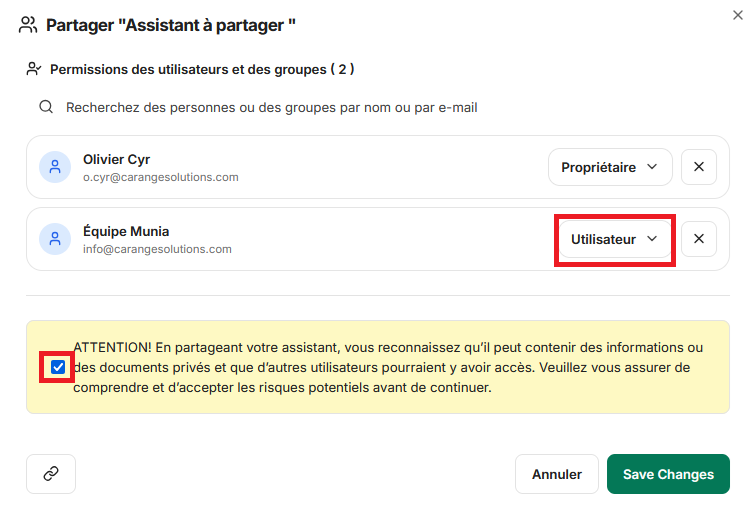
Task: Click Olivier Cyr's avatar icon
Action: [54, 167]
